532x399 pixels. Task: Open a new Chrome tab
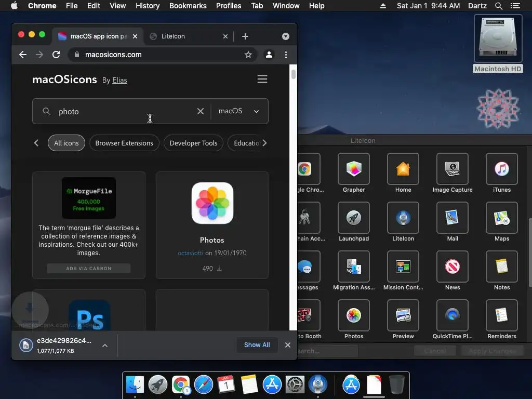click(245, 36)
